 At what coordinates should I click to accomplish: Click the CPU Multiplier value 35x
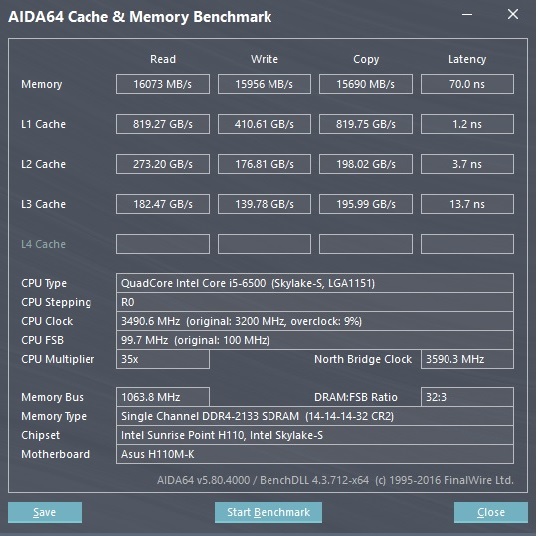(163, 359)
